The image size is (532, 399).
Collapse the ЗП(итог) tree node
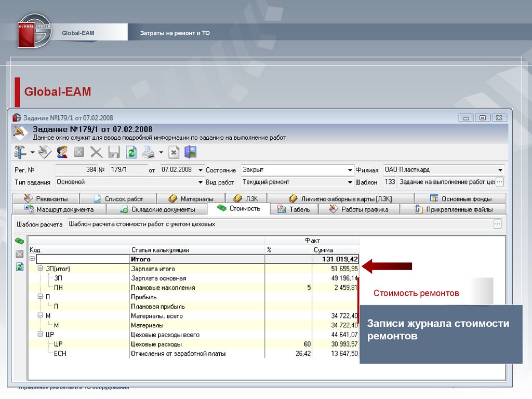(x=41, y=269)
